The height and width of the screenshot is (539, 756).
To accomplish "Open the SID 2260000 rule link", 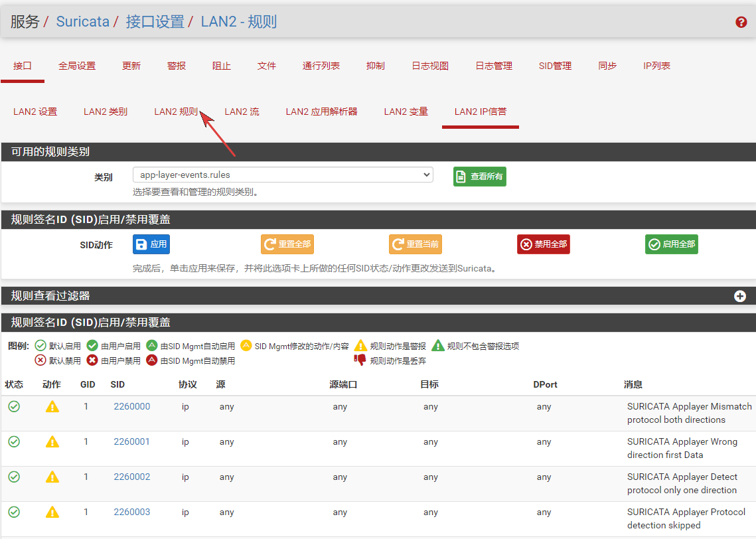I will pyautogui.click(x=131, y=406).
